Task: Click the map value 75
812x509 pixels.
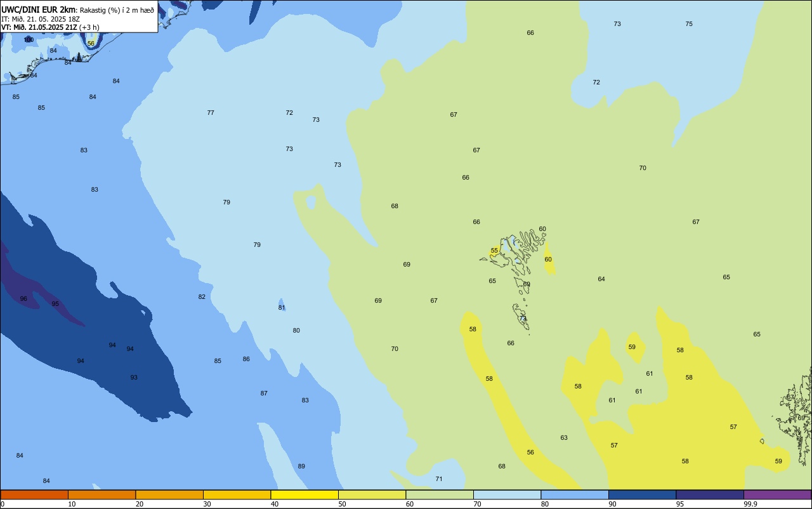Action: [689, 24]
